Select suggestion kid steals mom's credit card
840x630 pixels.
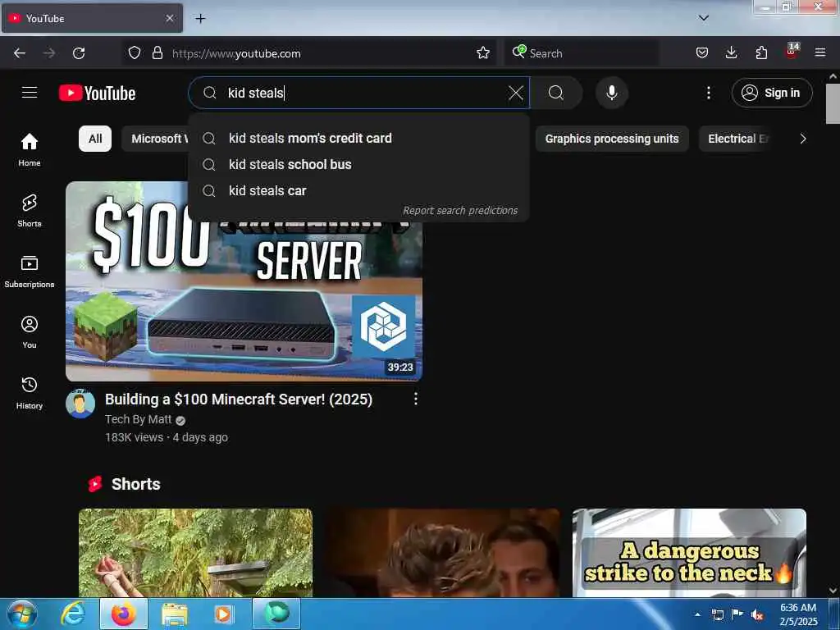click(358, 138)
